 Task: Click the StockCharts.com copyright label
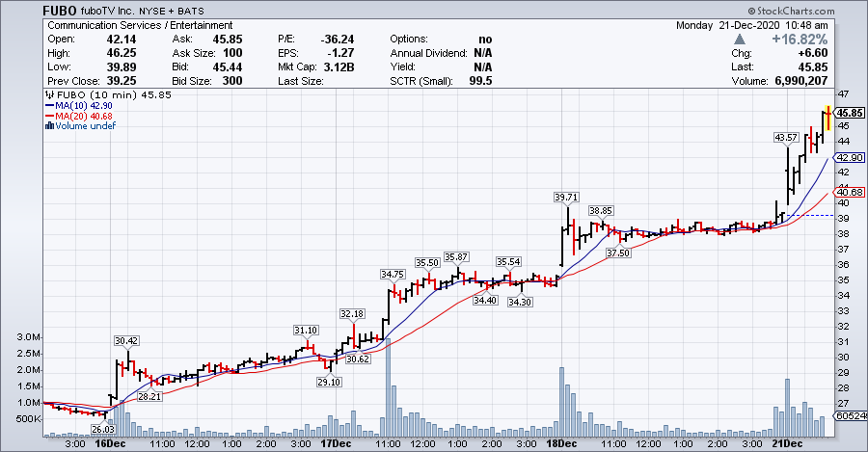coord(791,11)
